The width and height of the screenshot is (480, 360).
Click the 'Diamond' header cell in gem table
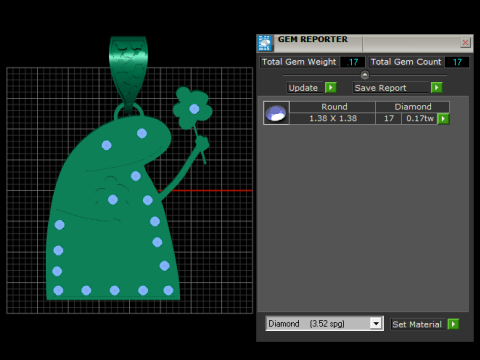(x=413, y=107)
